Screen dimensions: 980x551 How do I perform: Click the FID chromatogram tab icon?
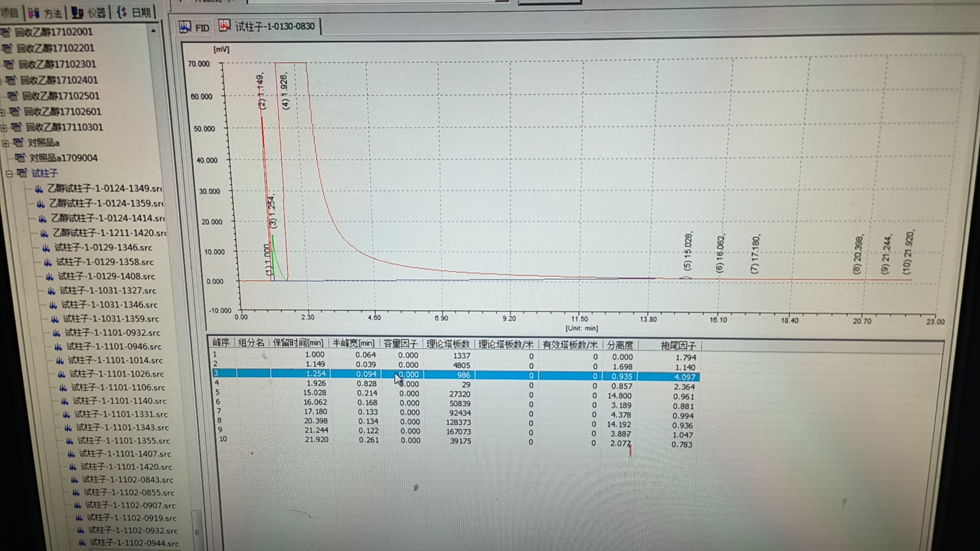pos(185,27)
